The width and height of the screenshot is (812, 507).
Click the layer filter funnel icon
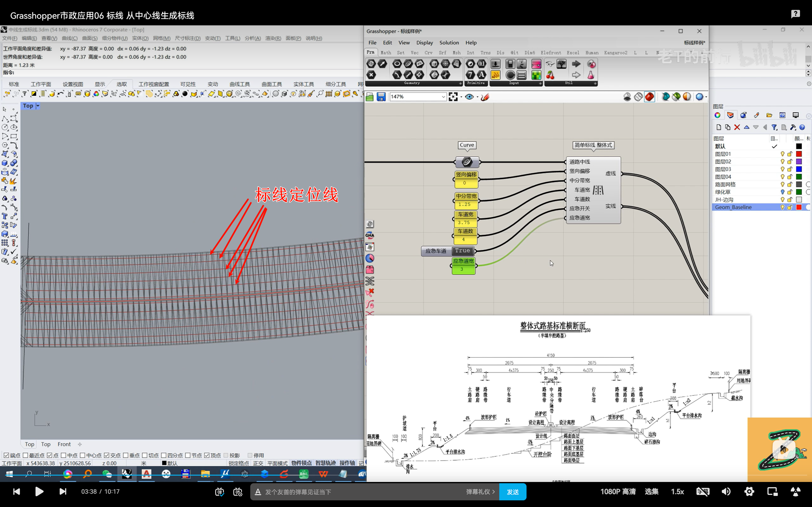click(774, 127)
